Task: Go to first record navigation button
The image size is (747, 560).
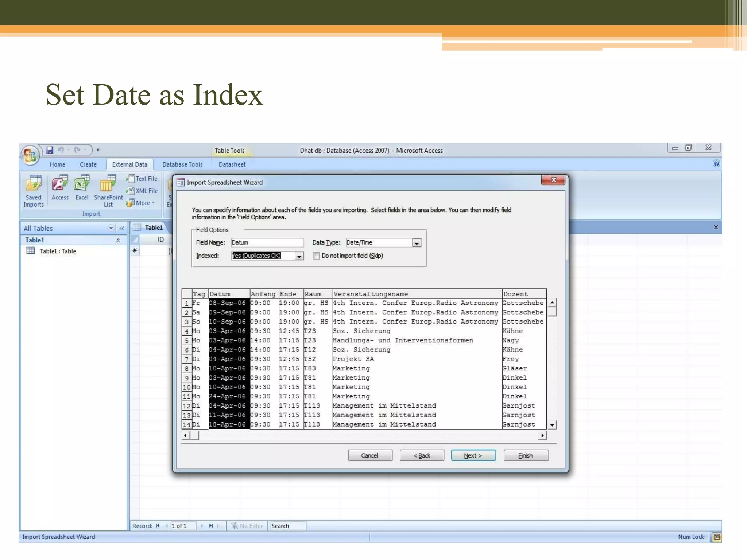Action: click(x=158, y=526)
